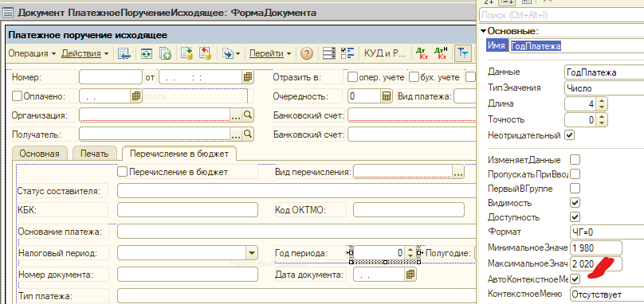
Task: Tick the Оплачено checkbox
Action: point(18,96)
